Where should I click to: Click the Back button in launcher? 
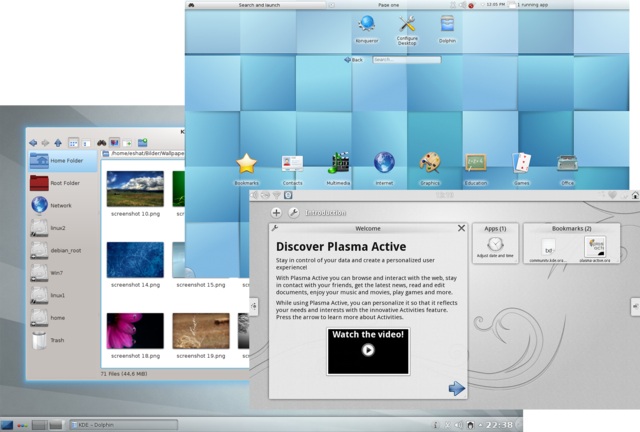tap(353, 60)
